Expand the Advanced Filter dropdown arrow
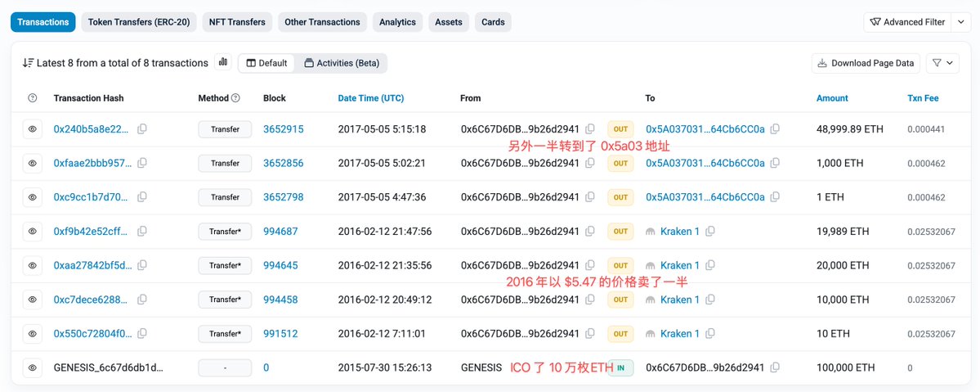This screenshot has height=392, width=980. (960, 22)
